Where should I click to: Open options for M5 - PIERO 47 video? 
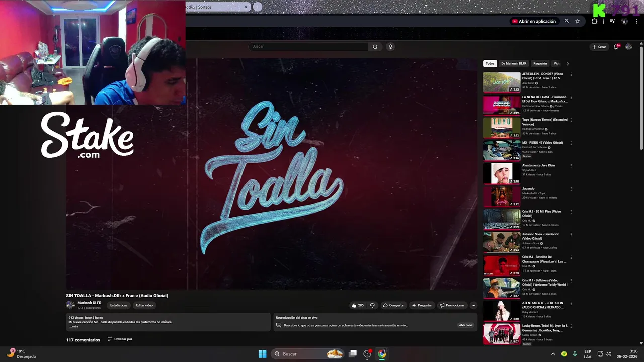(x=571, y=143)
